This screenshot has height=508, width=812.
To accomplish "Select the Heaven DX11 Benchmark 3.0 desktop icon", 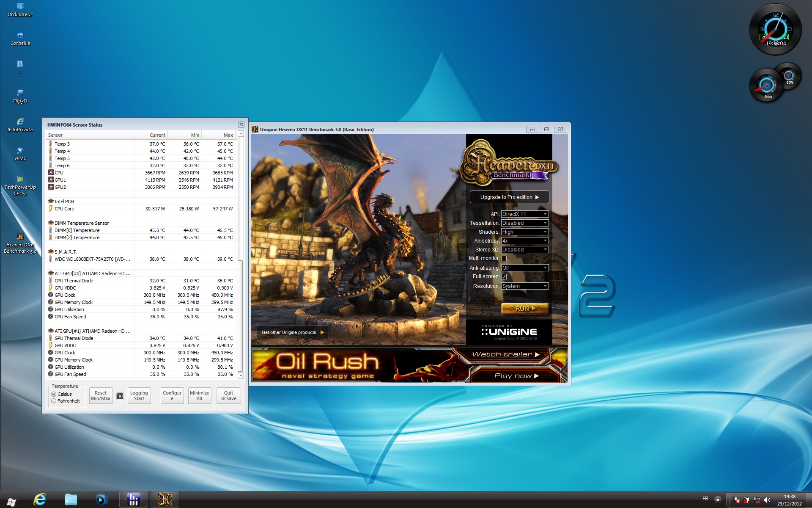I will (20, 243).
